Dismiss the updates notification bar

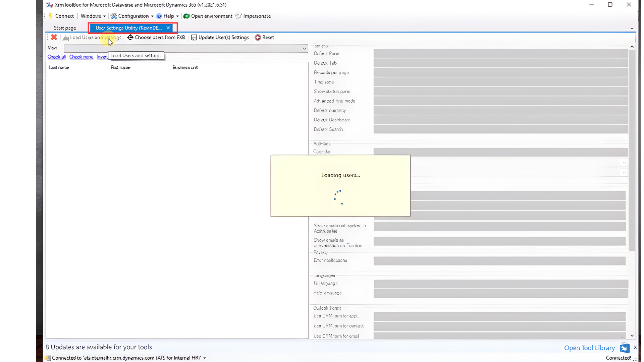[635, 347]
